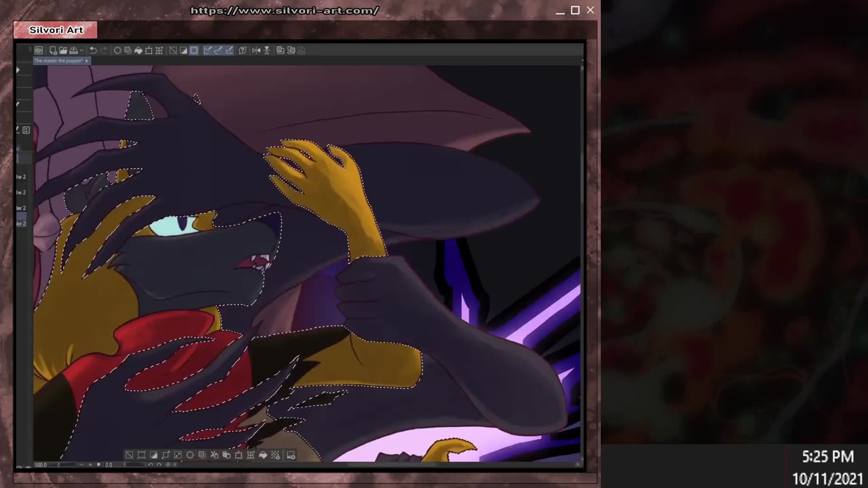Mesh/Free transform from selection launcher
Viewport: 868px width, 488px height.
250,455
